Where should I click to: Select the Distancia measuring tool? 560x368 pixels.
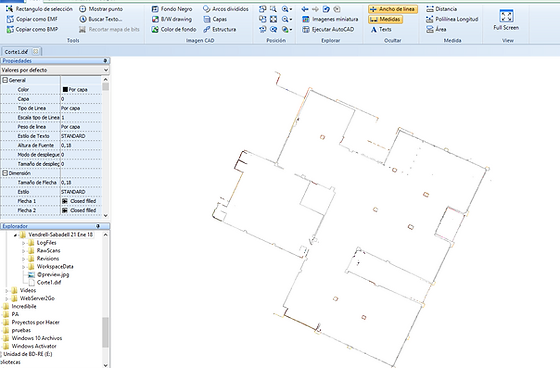[441, 9]
